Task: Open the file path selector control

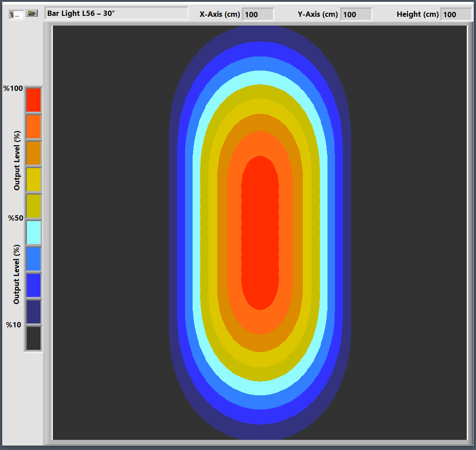Action: (16, 15)
